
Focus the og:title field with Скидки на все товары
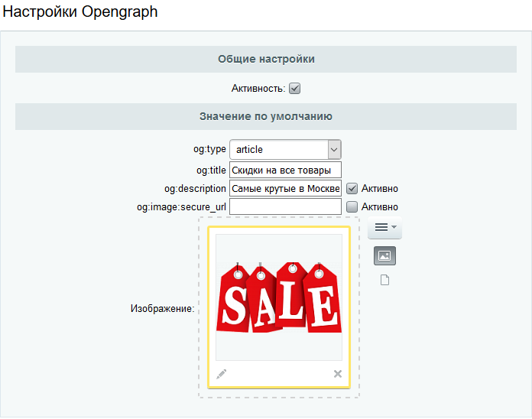pyautogui.click(x=285, y=170)
